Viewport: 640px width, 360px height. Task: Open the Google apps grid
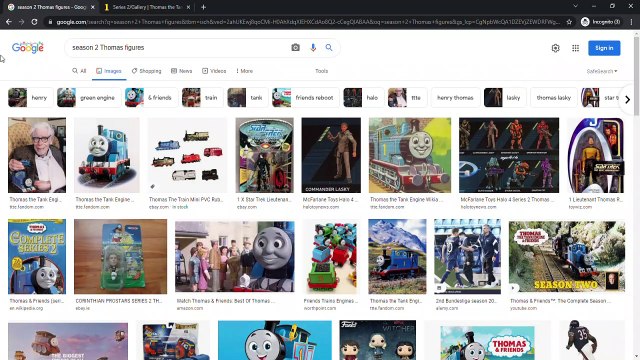click(x=576, y=48)
